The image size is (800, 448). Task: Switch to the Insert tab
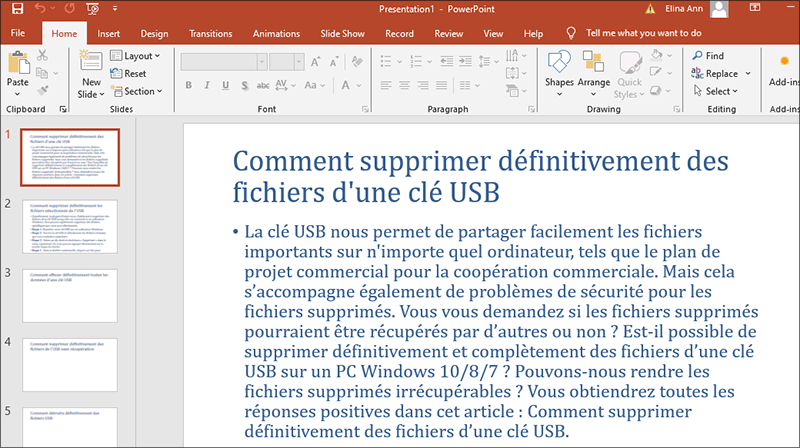(109, 34)
